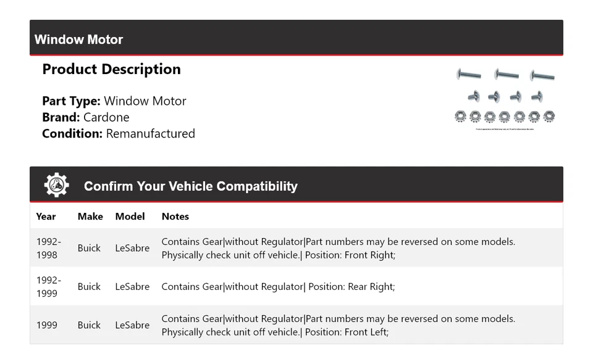
Task: Click the Year column header
Action: tap(46, 217)
